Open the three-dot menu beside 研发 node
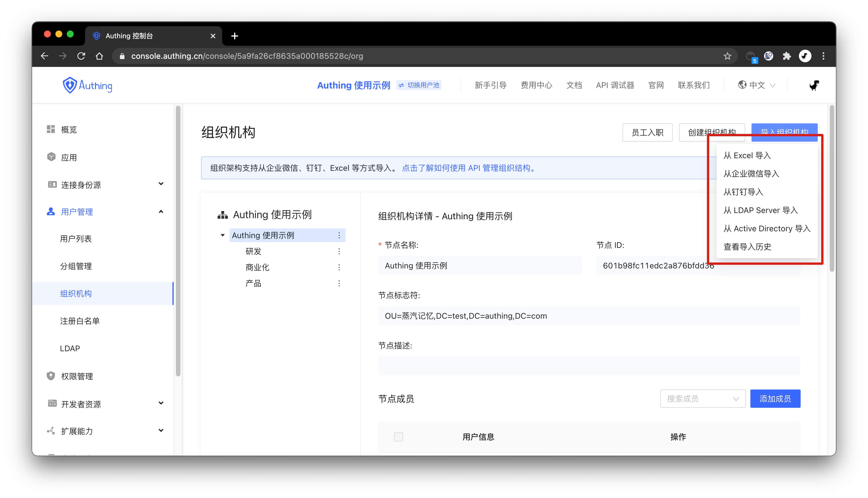This screenshot has height=498, width=868. pos(339,251)
